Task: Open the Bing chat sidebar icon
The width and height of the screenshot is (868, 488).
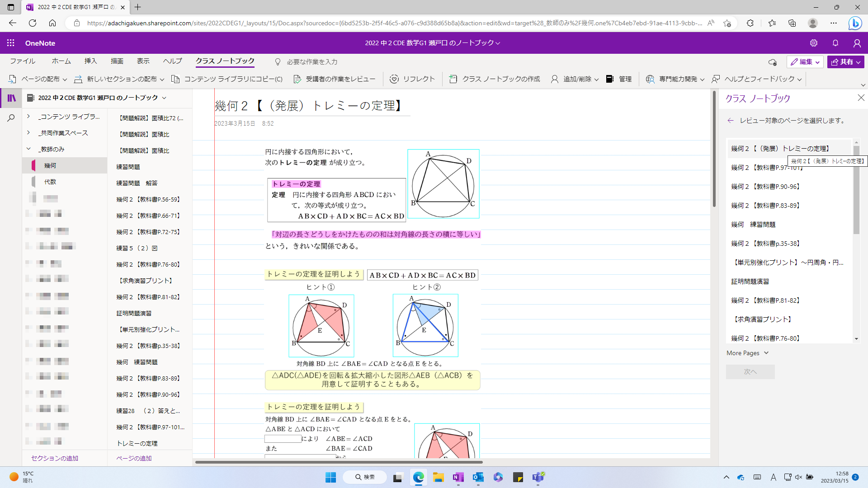Action: 855,23
